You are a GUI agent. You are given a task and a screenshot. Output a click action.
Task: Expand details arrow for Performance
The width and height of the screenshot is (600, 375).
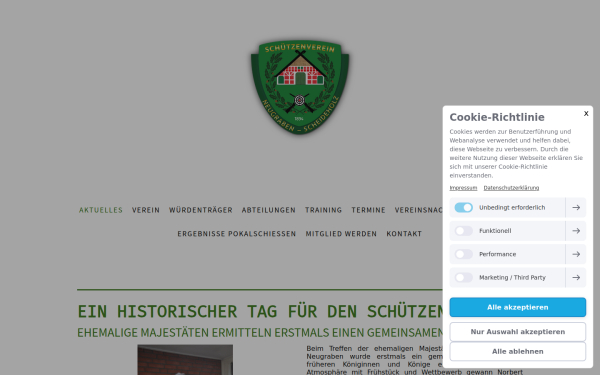tap(576, 254)
